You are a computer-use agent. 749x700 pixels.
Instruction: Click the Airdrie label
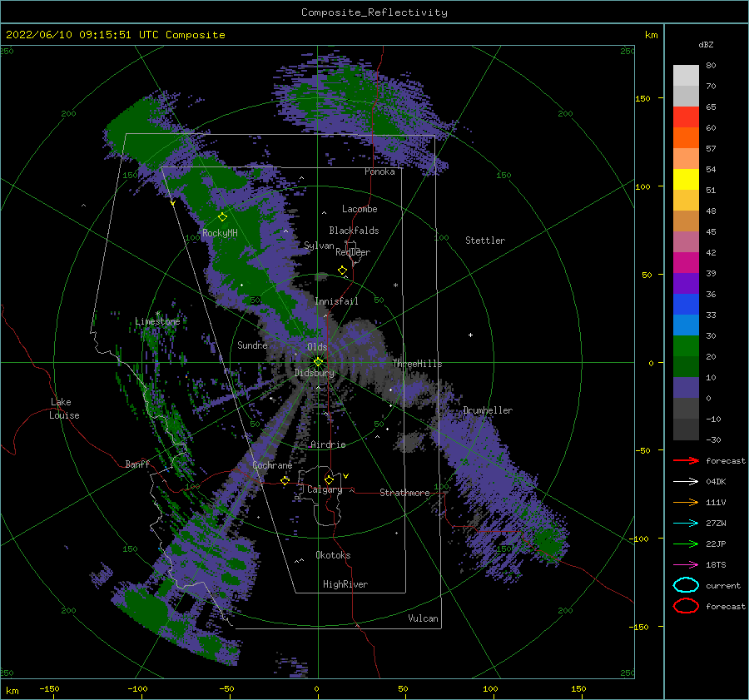tap(328, 444)
